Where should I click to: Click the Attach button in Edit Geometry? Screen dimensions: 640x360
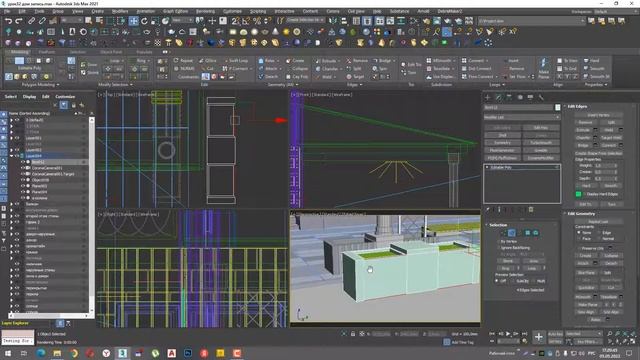[582, 263]
